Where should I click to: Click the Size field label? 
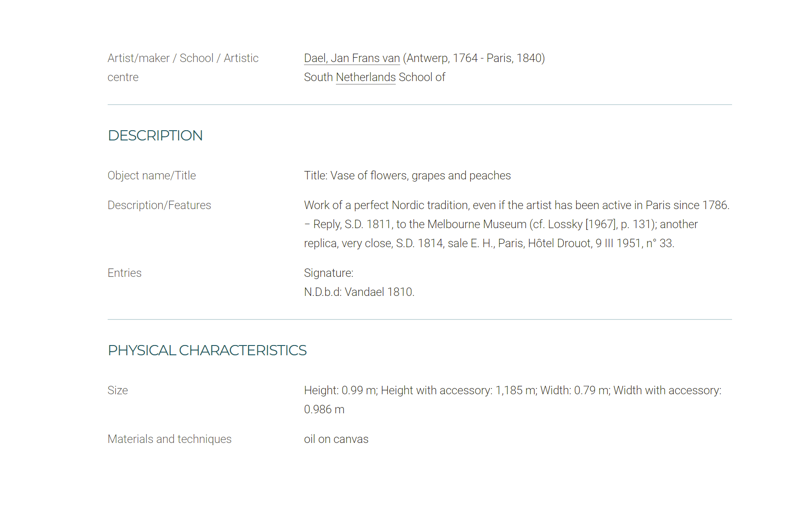pos(117,390)
